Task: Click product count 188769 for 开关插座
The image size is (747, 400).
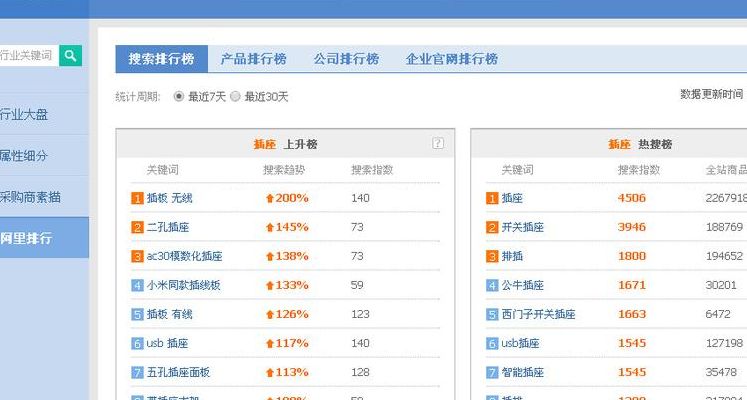Action: point(724,227)
